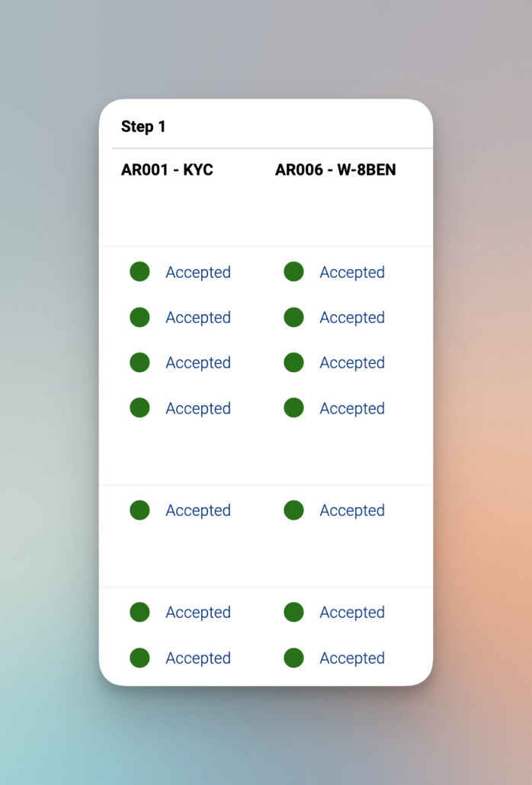Click the last Accepted link under AR006 - W-8BEN
Image resolution: width=532 pixels, height=785 pixels.
tap(352, 658)
